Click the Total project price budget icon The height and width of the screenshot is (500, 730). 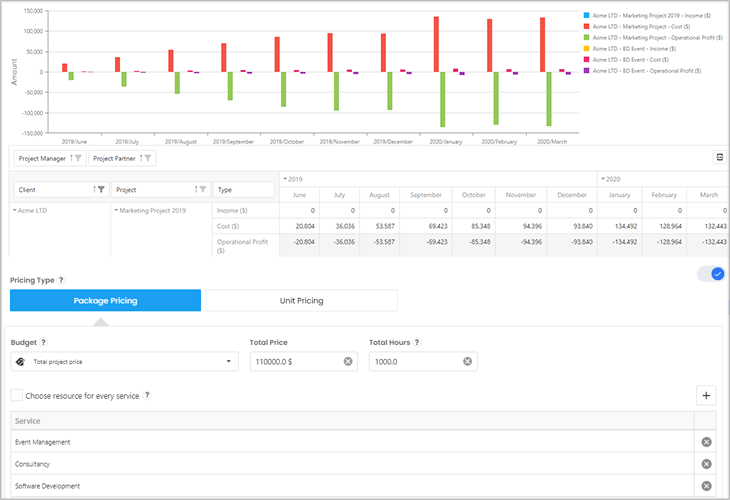pyautogui.click(x=20, y=362)
